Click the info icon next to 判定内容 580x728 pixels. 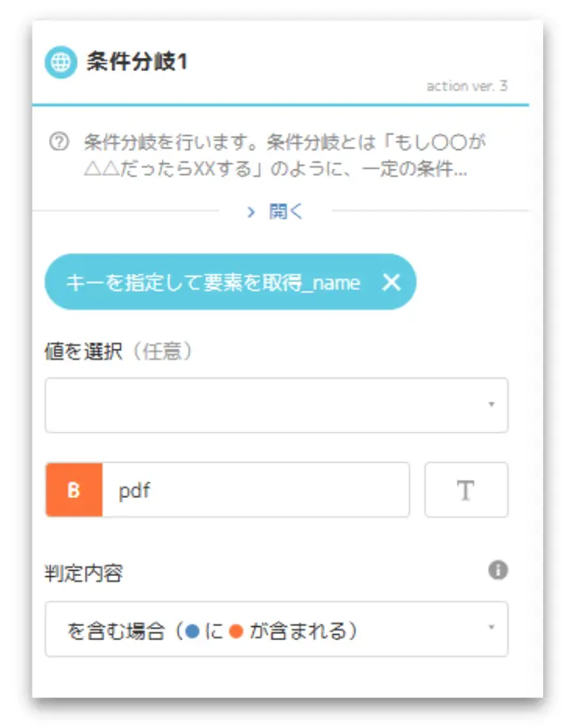click(x=498, y=570)
